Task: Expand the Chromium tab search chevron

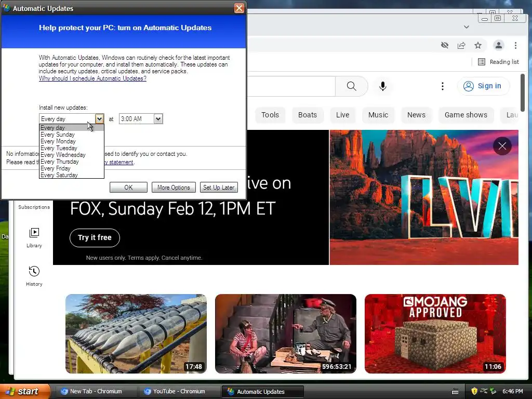Action: pyautogui.click(x=467, y=27)
